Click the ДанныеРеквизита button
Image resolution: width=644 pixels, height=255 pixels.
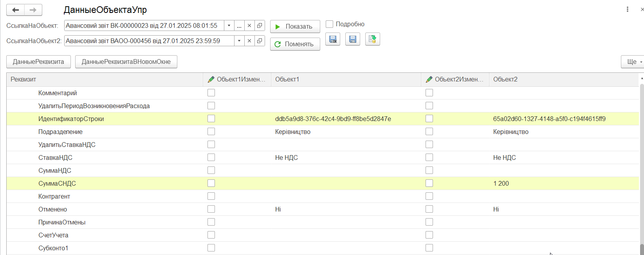[38, 62]
